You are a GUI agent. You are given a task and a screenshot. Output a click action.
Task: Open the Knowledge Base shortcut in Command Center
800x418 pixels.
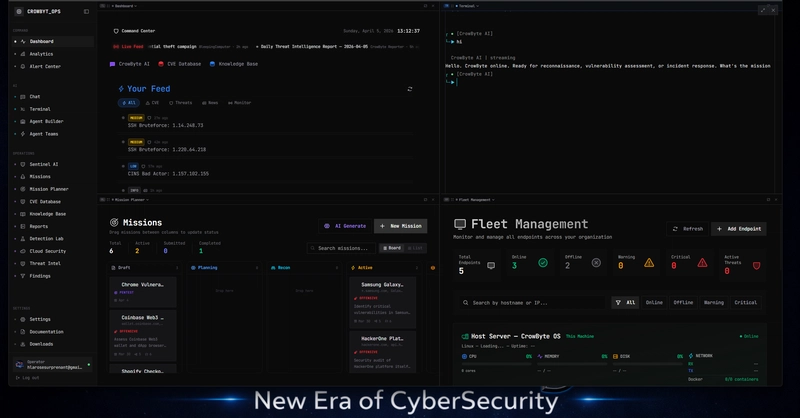234,64
